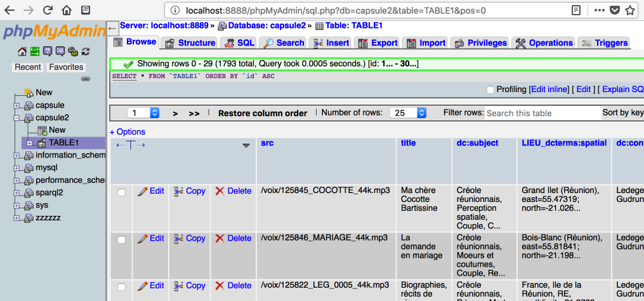Click red X delete icon for COCOTTE row
644x301 pixels.
[220, 191]
